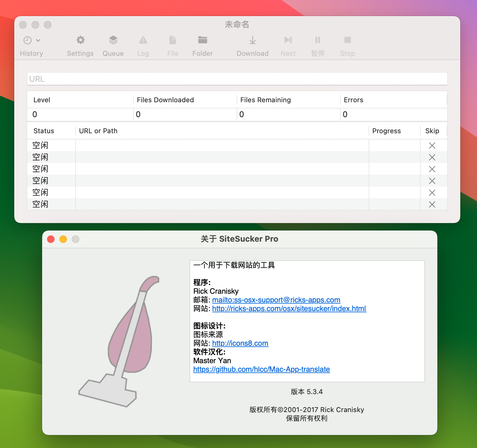Skip the fifth 空闲 row

[x=432, y=193]
